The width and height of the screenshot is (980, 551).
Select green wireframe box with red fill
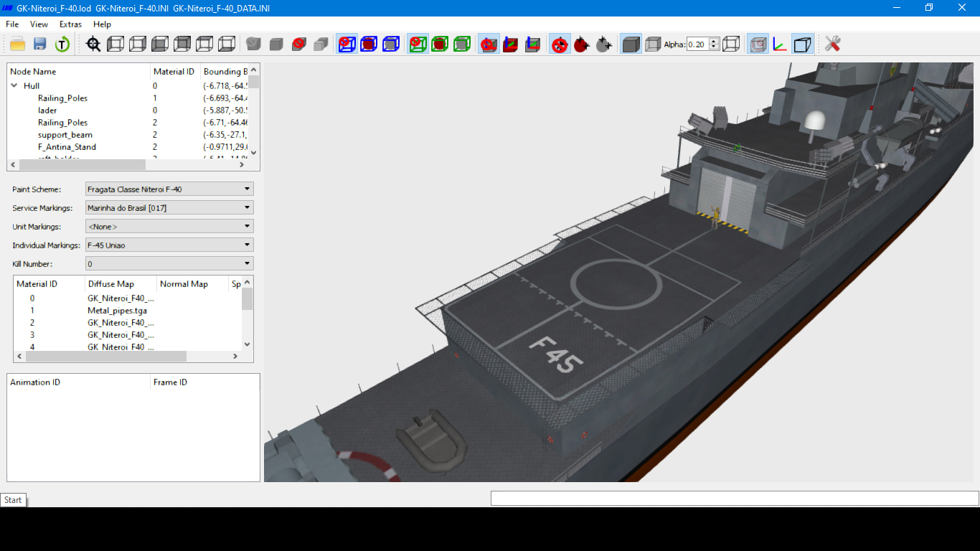[x=440, y=44]
